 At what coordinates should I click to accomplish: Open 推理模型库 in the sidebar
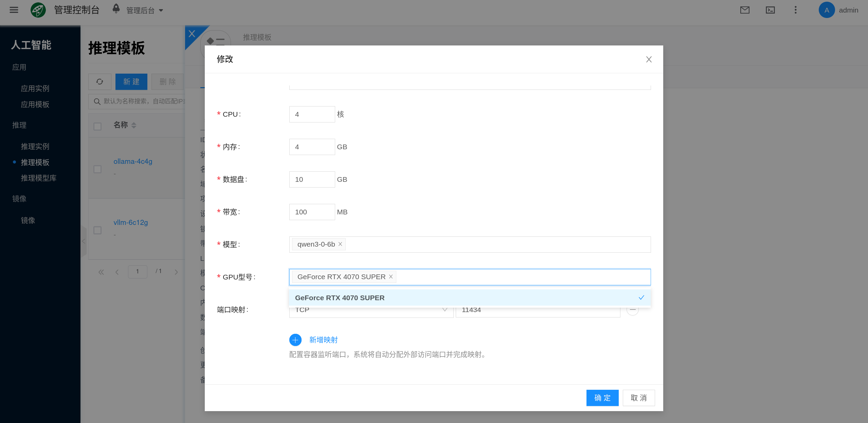tap(38, 178)
